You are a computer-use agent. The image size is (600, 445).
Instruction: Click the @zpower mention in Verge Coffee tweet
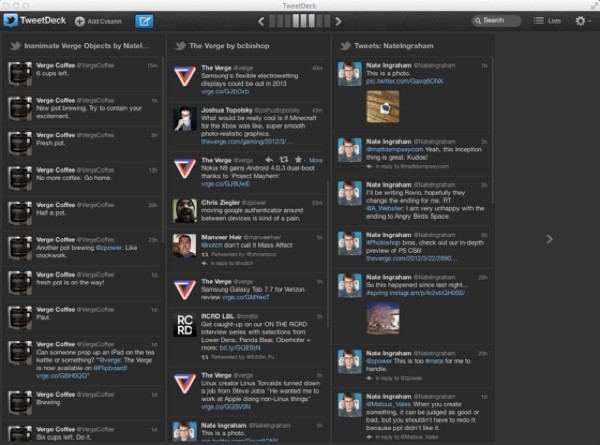coord(109,248)
